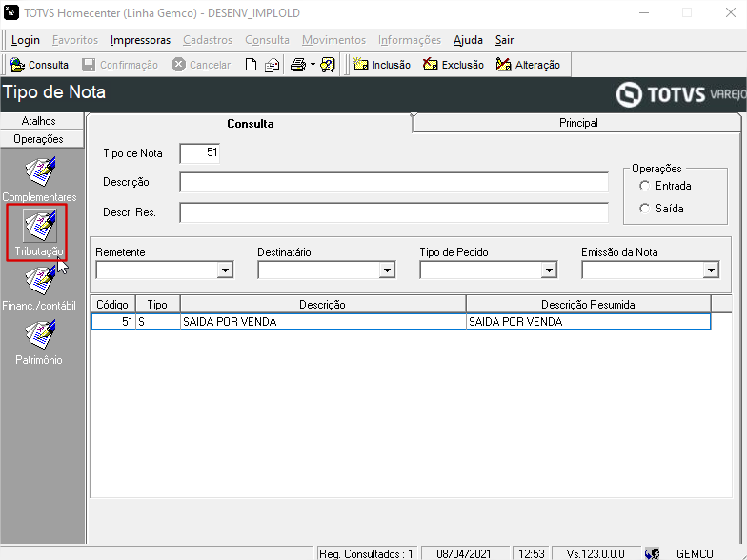This screenshot has width=747, height=560.
Task: Open the Cadastros menu
Action: tap(208, 40)
